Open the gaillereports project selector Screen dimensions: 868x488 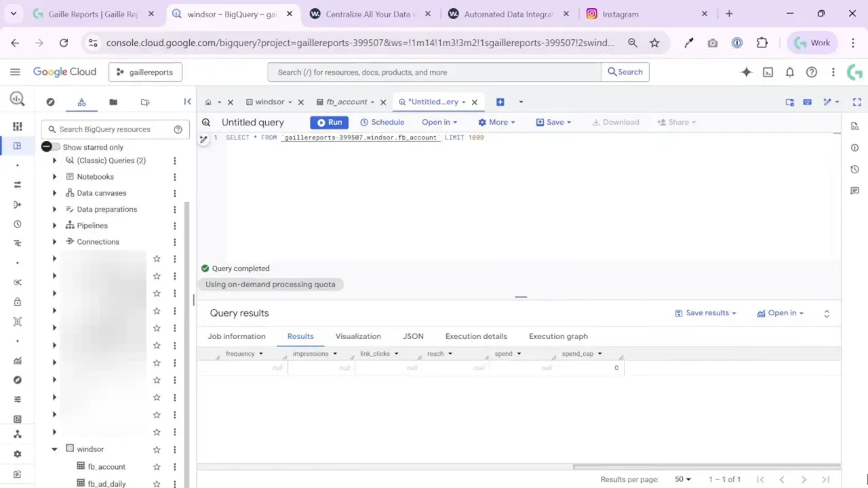145,72
